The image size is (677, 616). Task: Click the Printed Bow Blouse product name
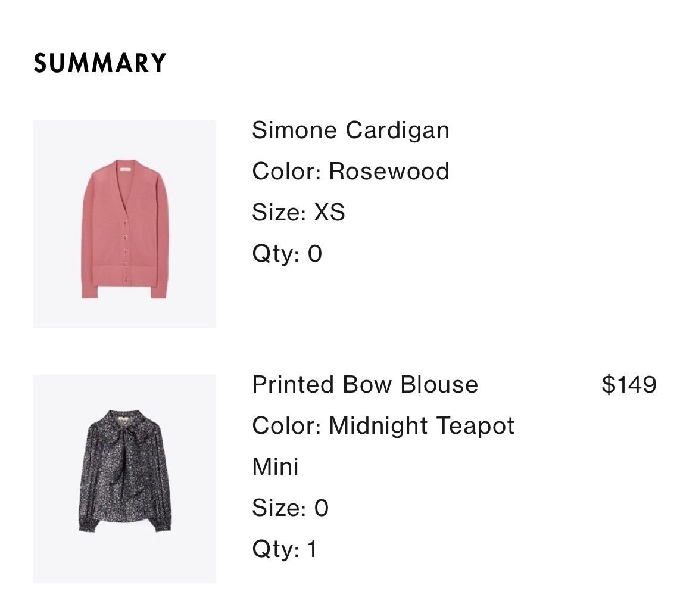point(364,384)
